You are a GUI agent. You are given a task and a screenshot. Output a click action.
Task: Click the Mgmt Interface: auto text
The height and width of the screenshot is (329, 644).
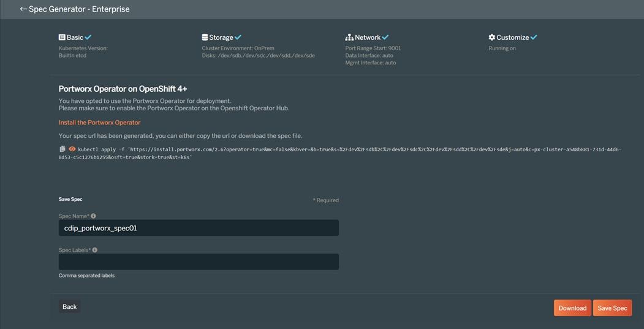coord(371,63)
